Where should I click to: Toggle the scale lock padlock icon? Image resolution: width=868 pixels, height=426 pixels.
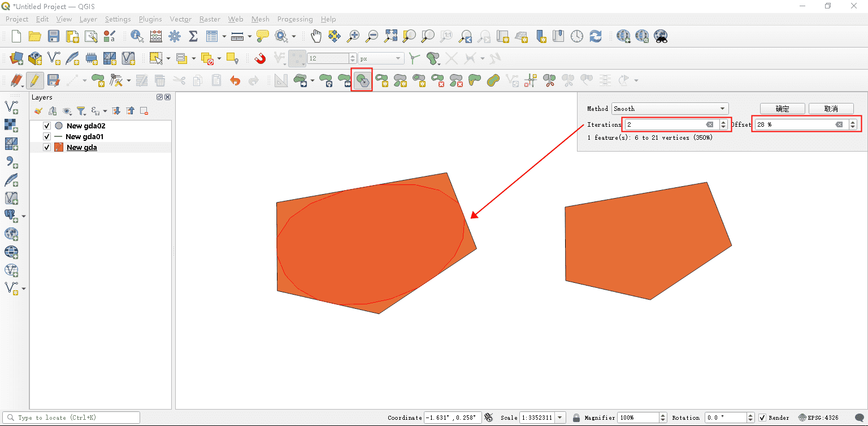576,418
